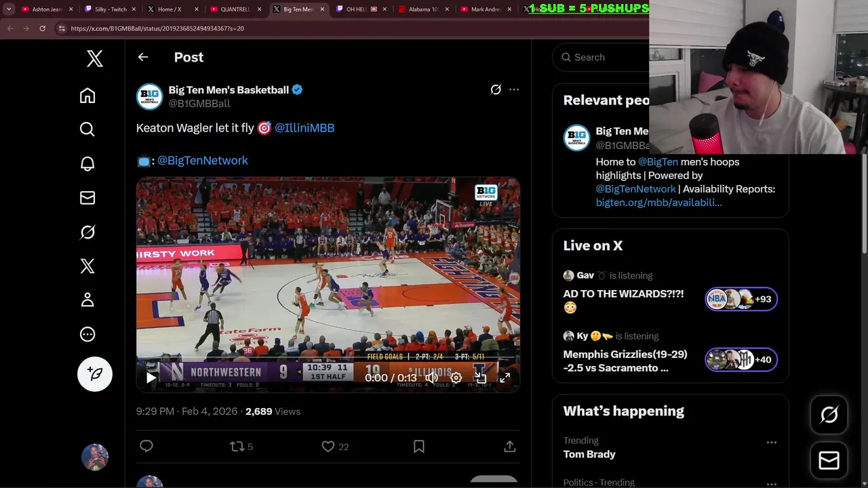This screenshot has height=488, width=868.
Task: Open the Tom Brady trending topic
Action: click(x=589, y=454)
